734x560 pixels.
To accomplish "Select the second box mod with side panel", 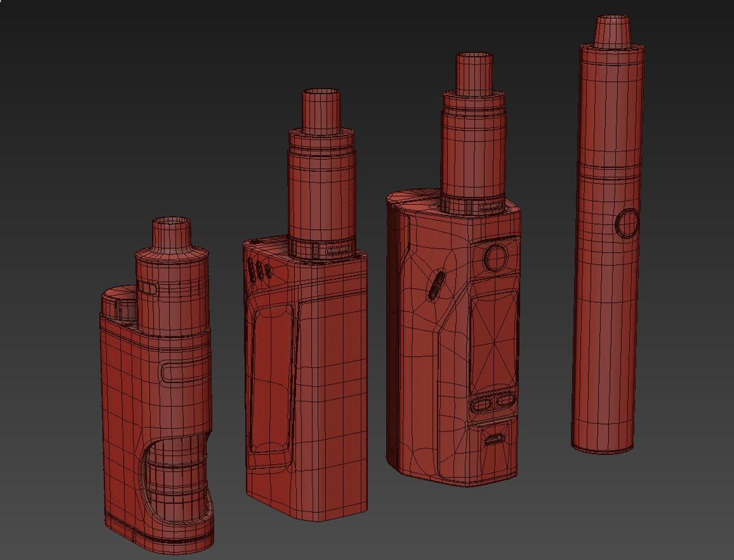I will coord(305,306).
